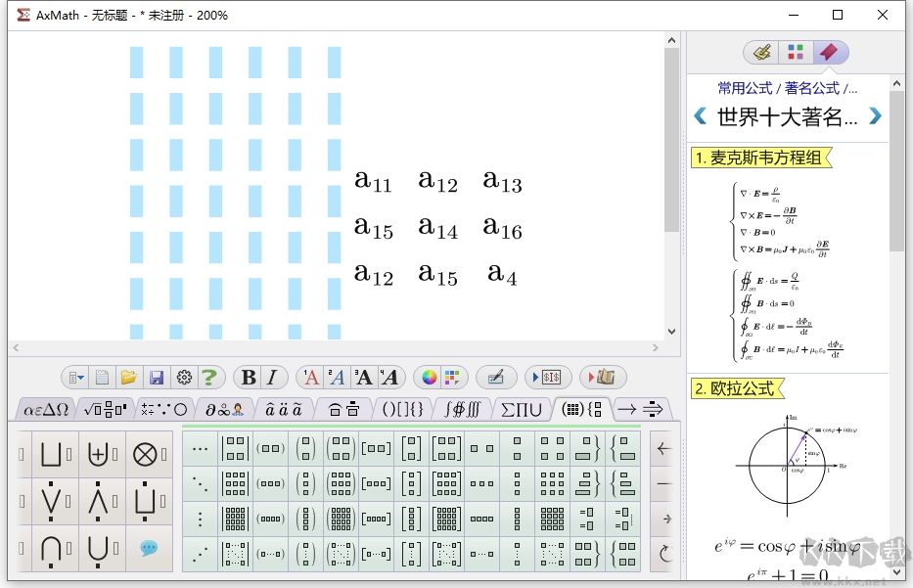The image size is (913, 588).
Task: Click left chevron in the formula browser
Action: 701,114
